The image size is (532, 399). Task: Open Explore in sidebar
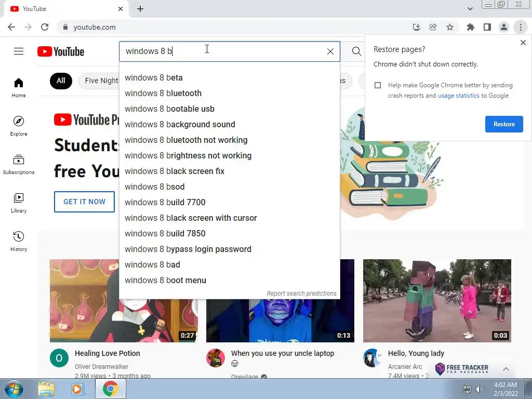point(19,126)
